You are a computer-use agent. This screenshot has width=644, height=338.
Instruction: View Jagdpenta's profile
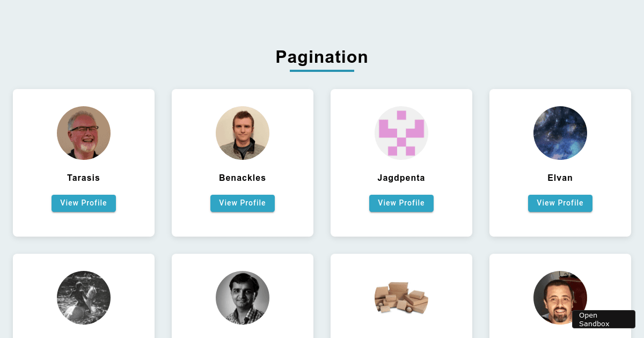coord(401,203)
